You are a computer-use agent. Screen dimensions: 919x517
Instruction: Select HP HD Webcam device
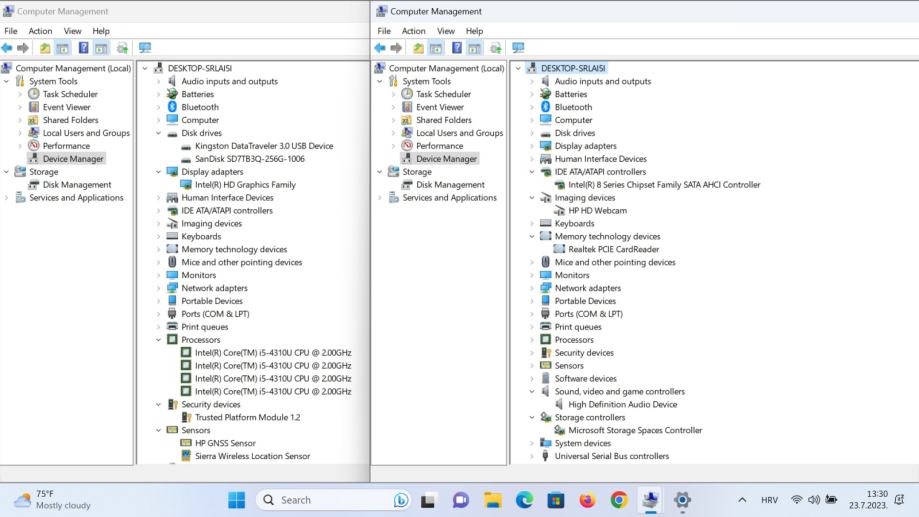point(597,210)
